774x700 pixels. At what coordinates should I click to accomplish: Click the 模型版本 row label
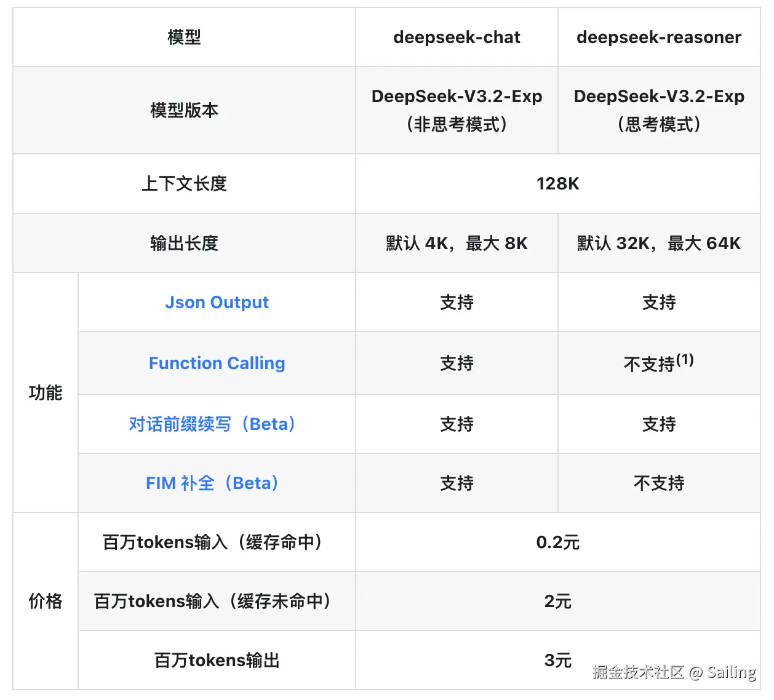184,110
